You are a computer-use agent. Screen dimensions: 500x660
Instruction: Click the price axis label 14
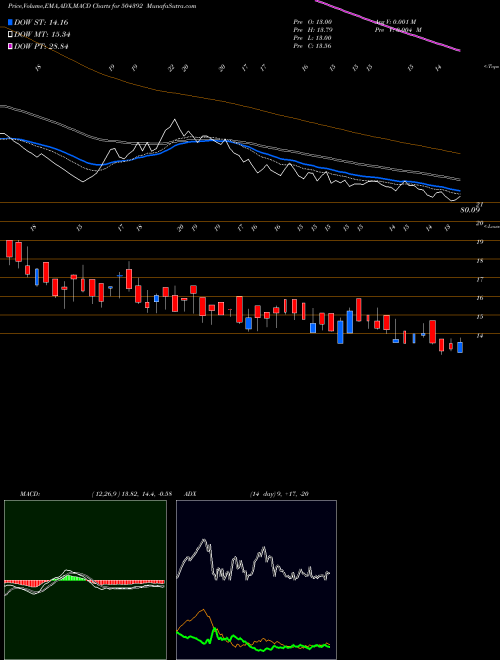click(x=479, y=335)
